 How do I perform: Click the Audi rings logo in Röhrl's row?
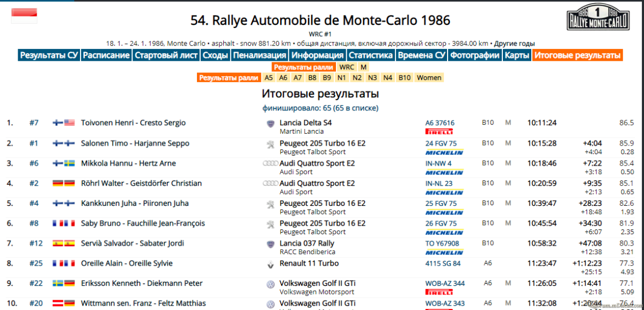[x=270, y=183]
